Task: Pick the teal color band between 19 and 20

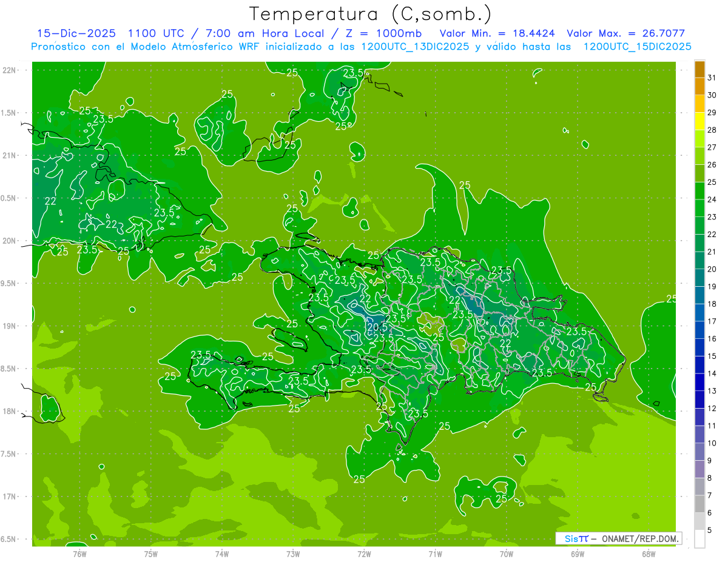Action: click(x=699, y=278)
